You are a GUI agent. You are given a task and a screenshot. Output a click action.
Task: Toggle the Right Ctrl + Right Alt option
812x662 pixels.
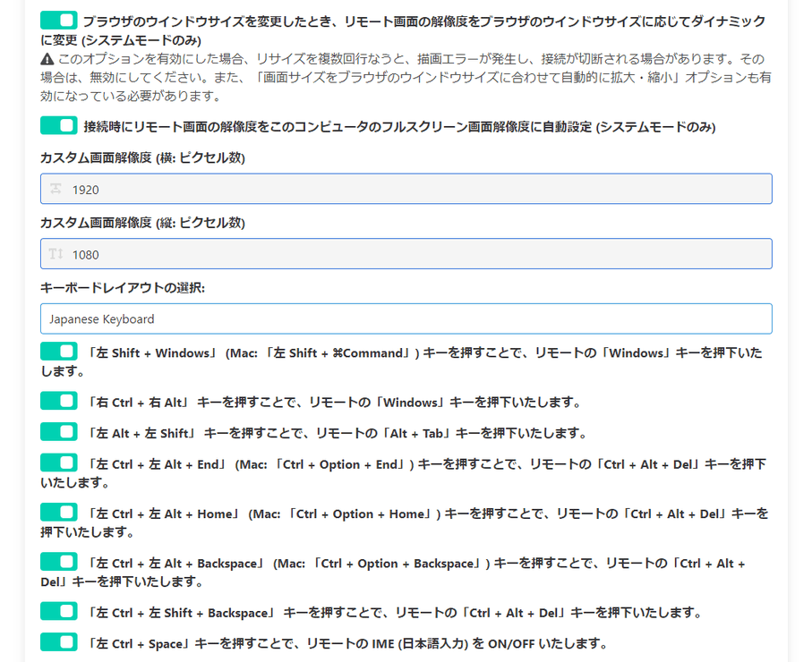[x=58, y=401]
